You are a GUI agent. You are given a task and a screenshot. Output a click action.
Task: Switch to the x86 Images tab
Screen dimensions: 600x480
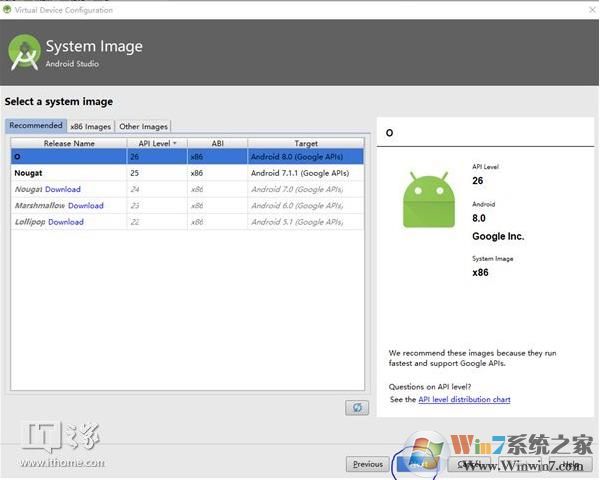(x=90, y=126)
